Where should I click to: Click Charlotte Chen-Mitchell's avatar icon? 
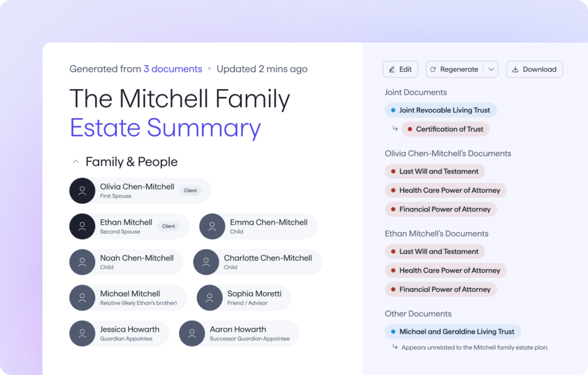[x=206, y=262]
